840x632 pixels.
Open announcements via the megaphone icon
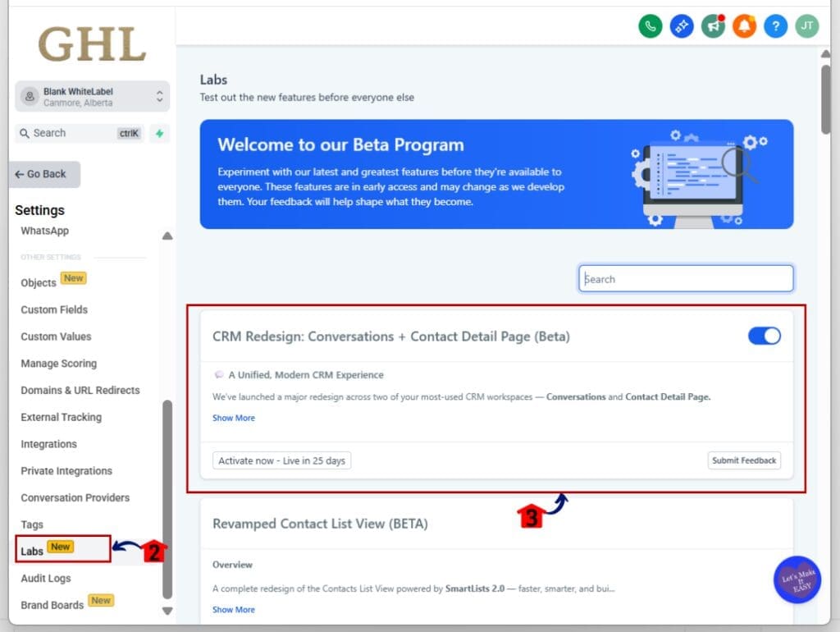(712, 26)
